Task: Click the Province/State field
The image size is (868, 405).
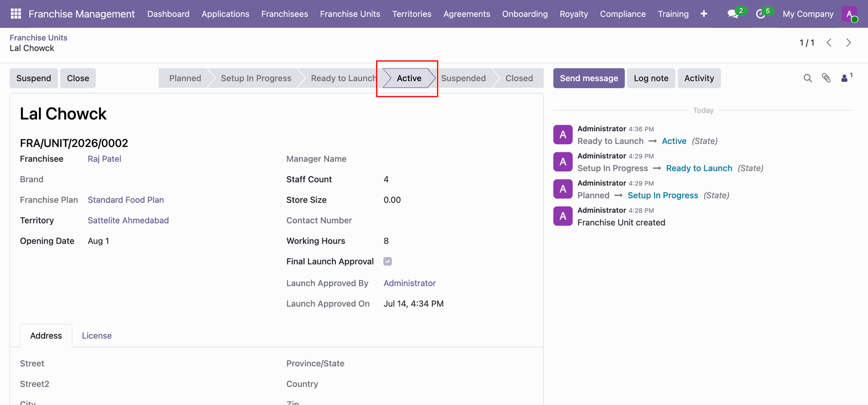Action: (458, 363)
